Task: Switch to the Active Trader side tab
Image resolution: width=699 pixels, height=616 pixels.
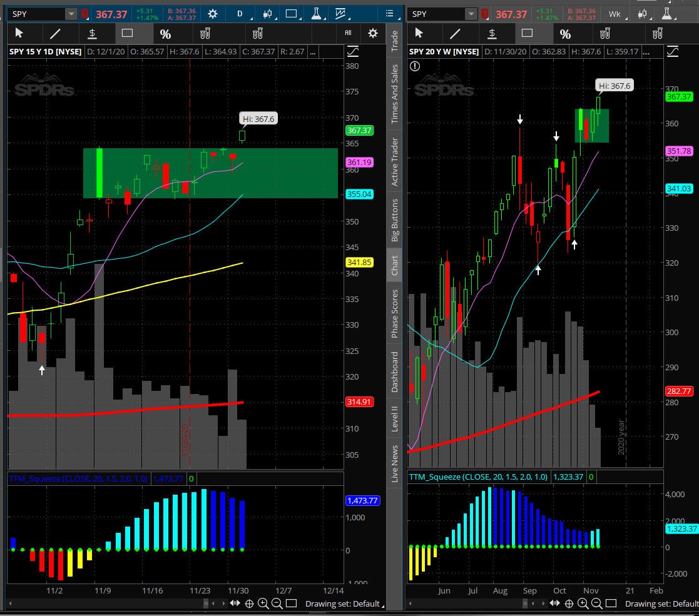Action: (x=395, y=162)
